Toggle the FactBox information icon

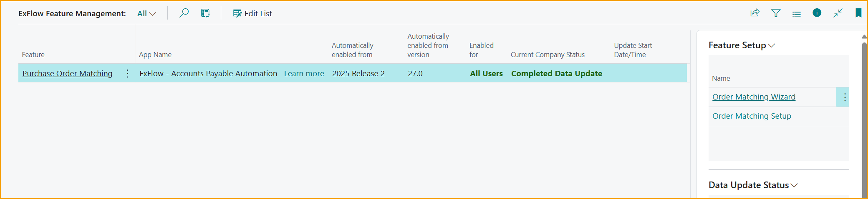point(817,13)
